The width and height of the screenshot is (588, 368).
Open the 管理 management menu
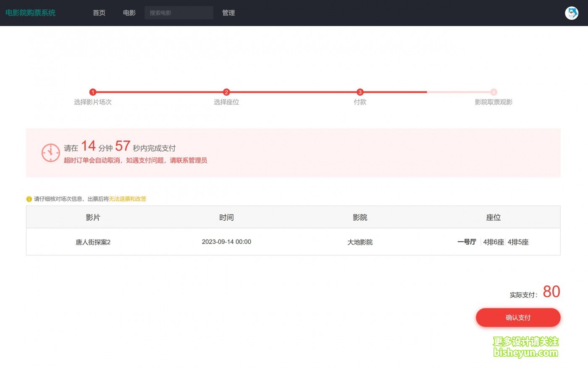click(228, 13)
